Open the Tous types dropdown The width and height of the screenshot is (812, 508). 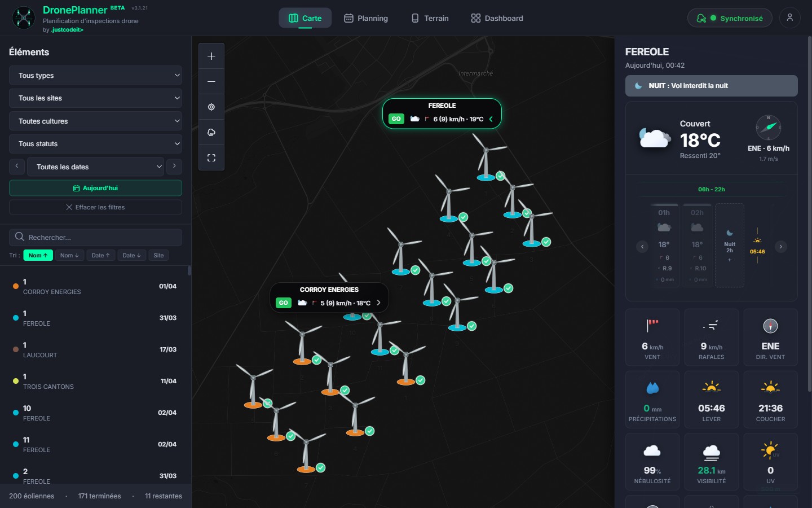point(95,75)
